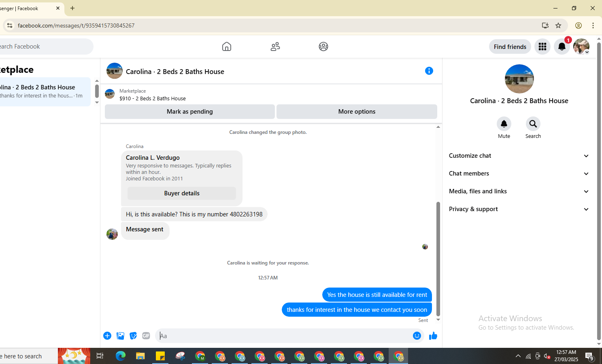The image size is (602, 364).
Task: Expand the Chat members section
Action: click(519, 174)
